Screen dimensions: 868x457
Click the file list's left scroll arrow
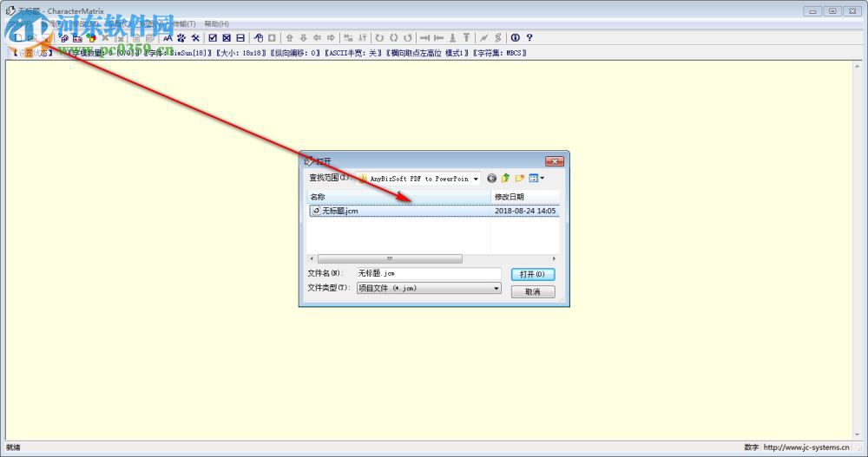312,259
